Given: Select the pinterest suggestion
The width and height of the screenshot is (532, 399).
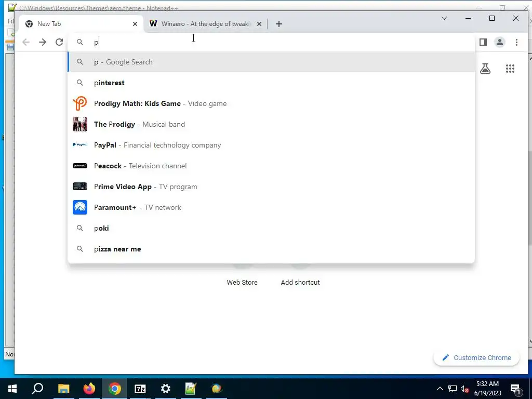Looking at the screenshot, I should (x=271, y=83).
